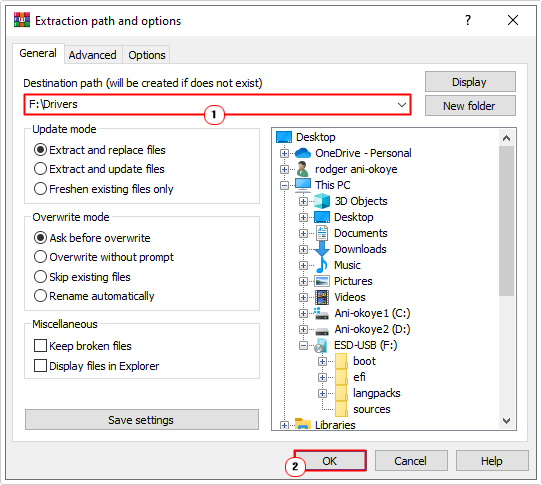The height and width of the screenshot is (485, 542).
Task: Click the Downloads arrow icon
Action: [x=322, y=249]
